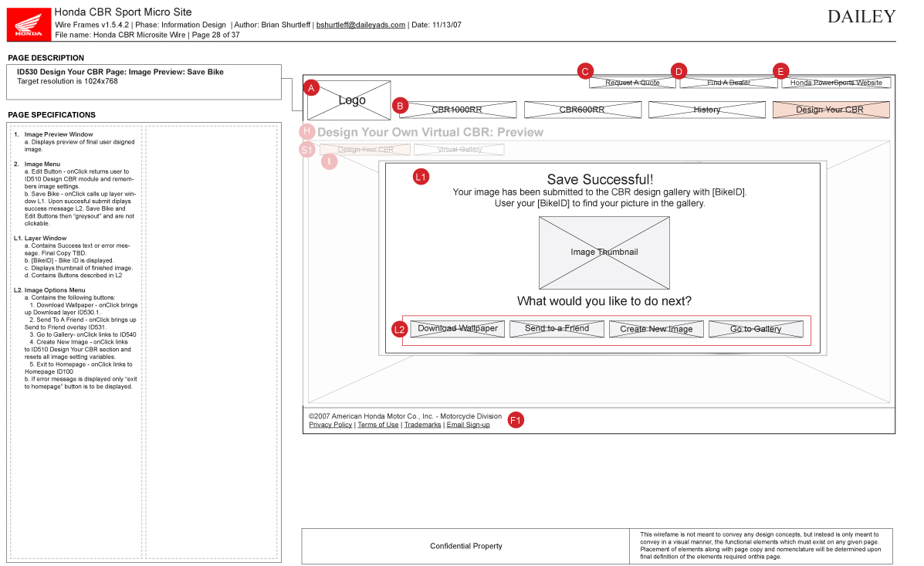Screen dimensions: 924x566
Task: Open the Privacy Policy link
Action: (x=330, y=425)
